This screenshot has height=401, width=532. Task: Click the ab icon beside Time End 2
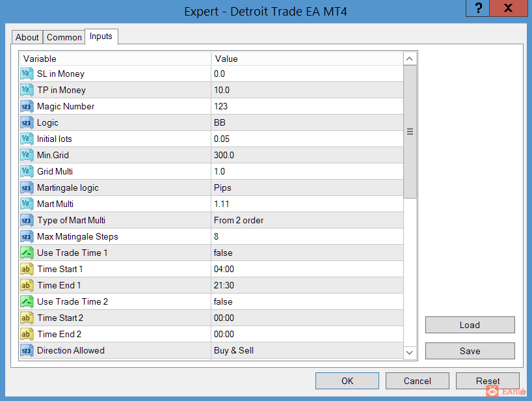click(27, 335)
